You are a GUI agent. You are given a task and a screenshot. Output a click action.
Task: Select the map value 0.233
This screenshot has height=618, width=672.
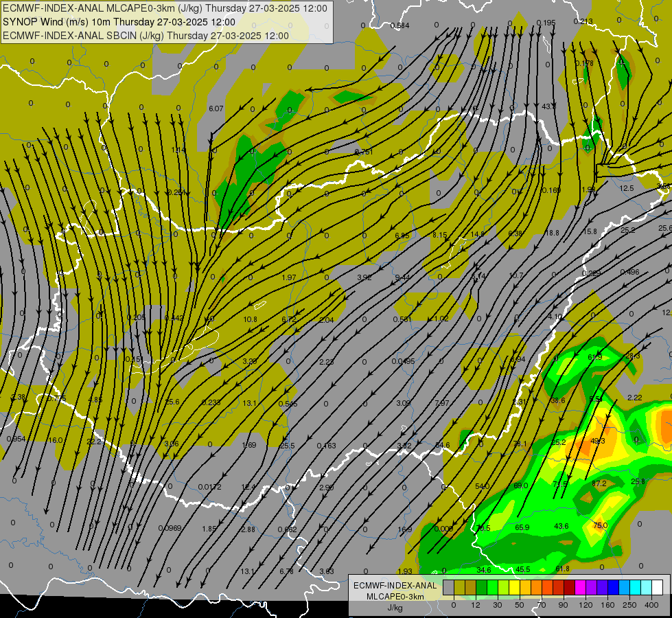coord(211,402)
